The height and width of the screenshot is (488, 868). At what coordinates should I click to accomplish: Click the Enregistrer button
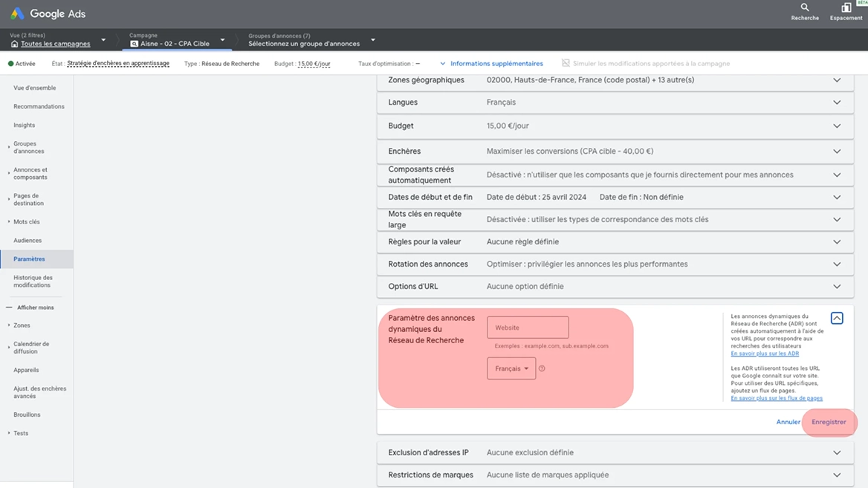(x=829, y=422)
